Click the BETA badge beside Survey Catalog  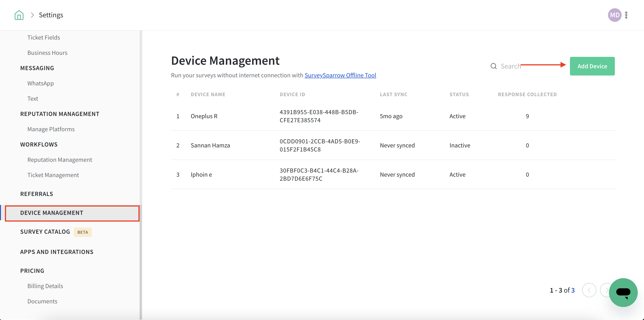coord(83,232)
